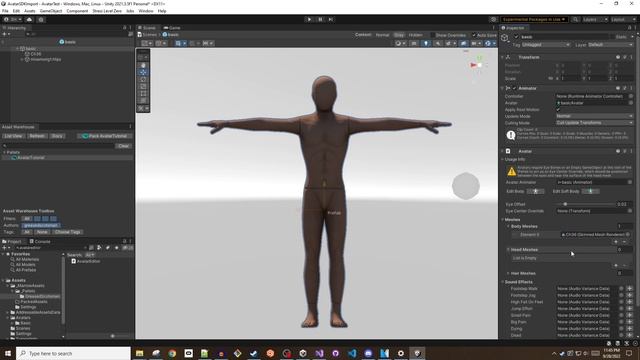
Task: Click the Animator component help icon
Action: point(618,88)
